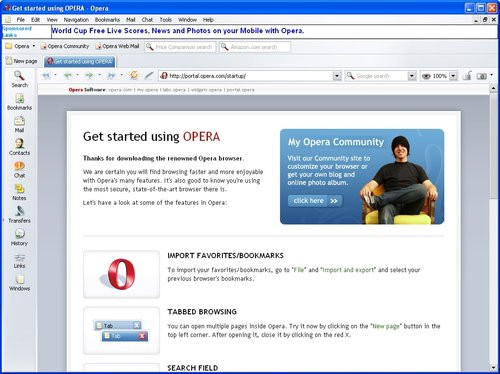Open the Notes panel
500x374 pixels.
[19, 192]
